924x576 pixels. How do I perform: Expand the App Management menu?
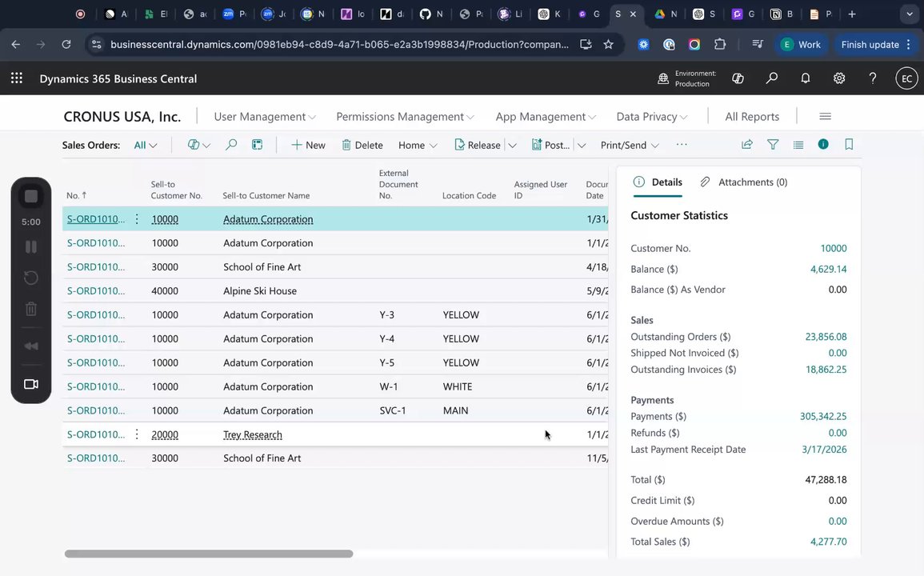tap(546, 117)
